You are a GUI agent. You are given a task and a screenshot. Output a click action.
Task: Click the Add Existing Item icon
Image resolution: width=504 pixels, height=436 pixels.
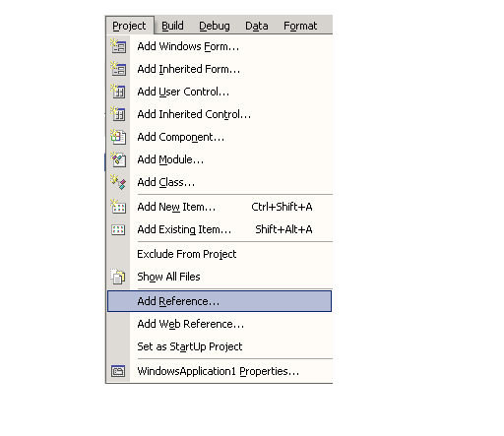(x=118, y=229)
